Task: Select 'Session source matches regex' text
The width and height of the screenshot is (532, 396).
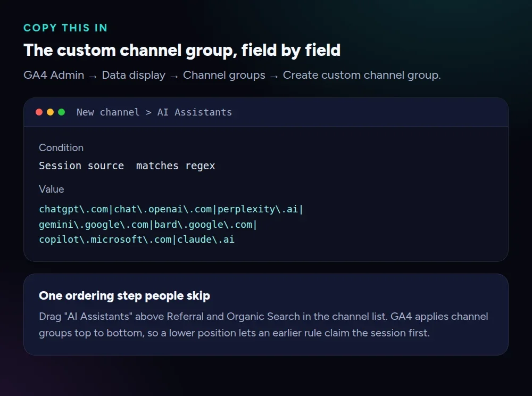Action: pyautogui.click(x=127, y=166)
